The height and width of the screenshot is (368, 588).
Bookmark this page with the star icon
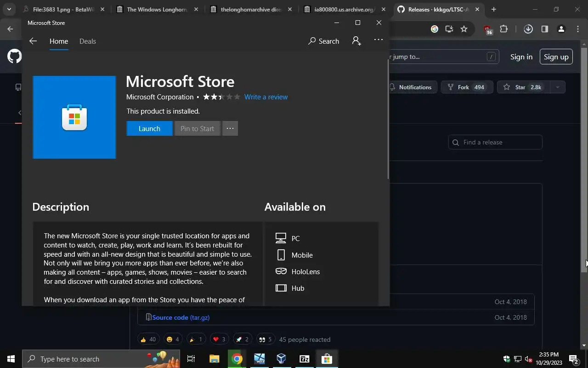coord(464,29)
